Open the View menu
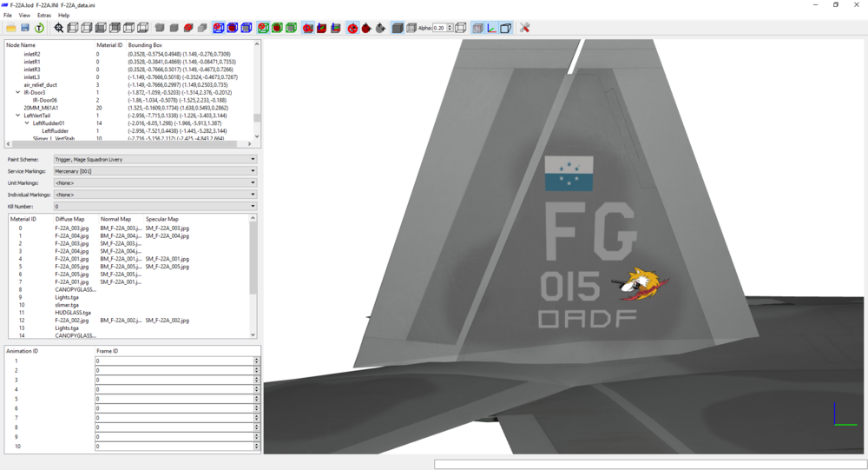Viewport: 868px width, 470px height. [24, 16]
